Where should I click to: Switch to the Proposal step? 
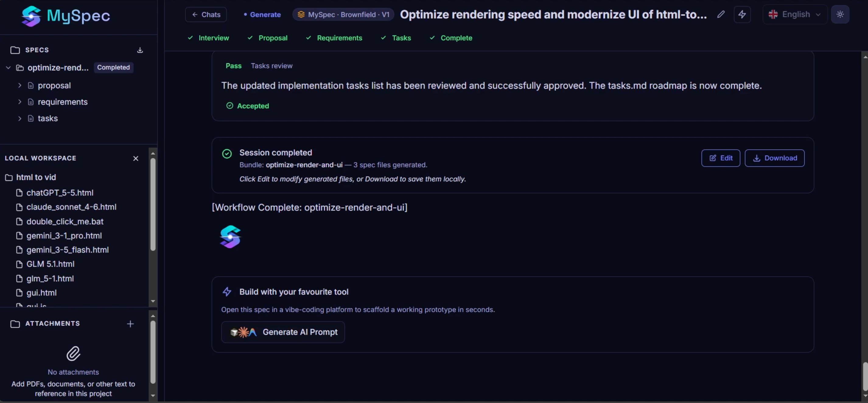pos(267,38)
